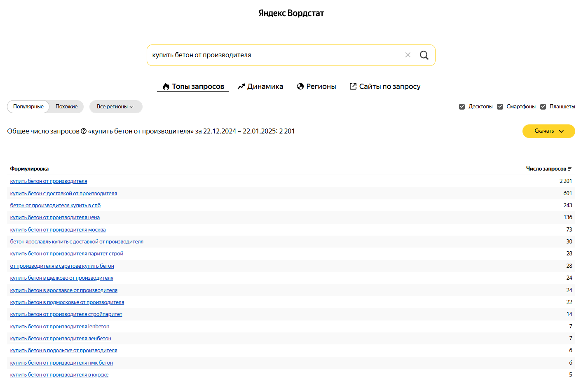Switch to the Топы запросов tab

click(x=193, y=87)
